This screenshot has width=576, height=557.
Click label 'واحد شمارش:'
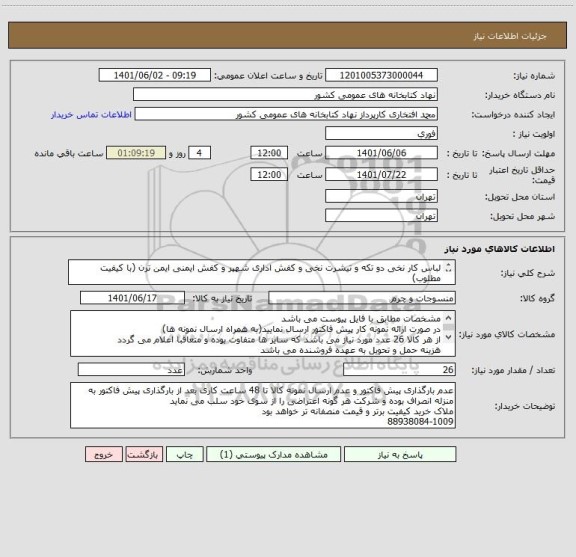(x=225, y=370)
